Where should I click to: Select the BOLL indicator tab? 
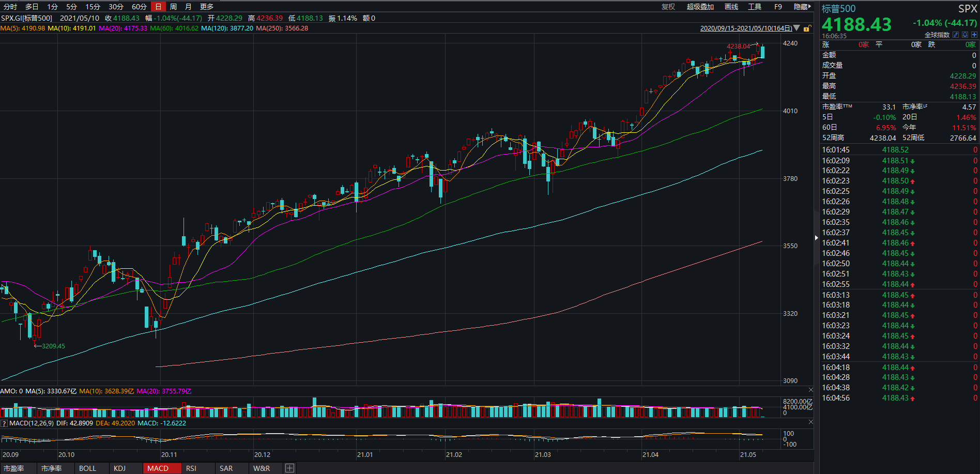[x=87, y=468]
